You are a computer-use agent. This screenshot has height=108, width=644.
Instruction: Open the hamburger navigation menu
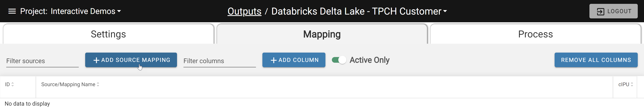pos(12,11)
